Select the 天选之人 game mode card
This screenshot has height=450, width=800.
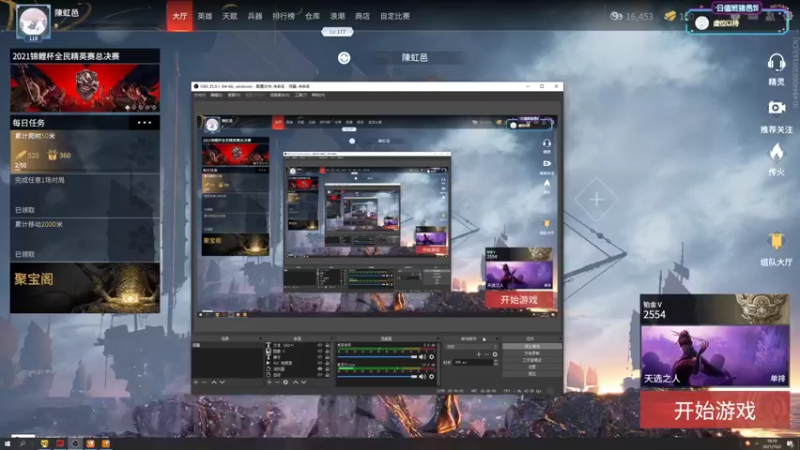click(714, 356)
